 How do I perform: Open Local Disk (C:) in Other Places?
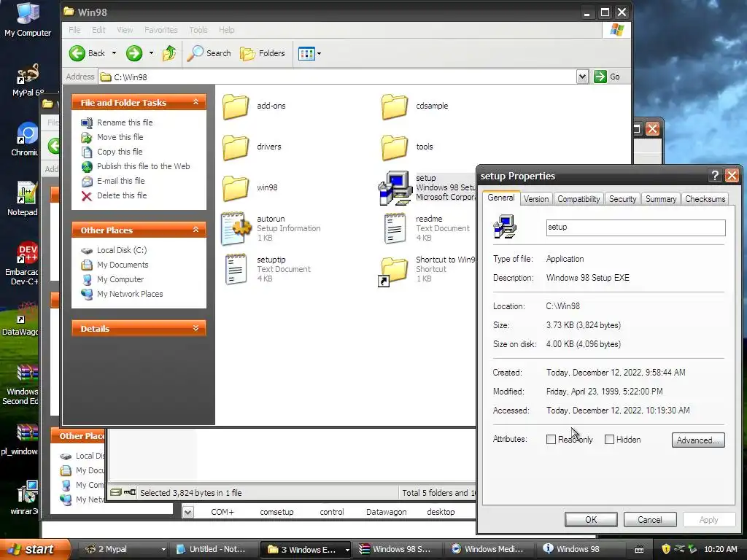(x=122, y=250)
